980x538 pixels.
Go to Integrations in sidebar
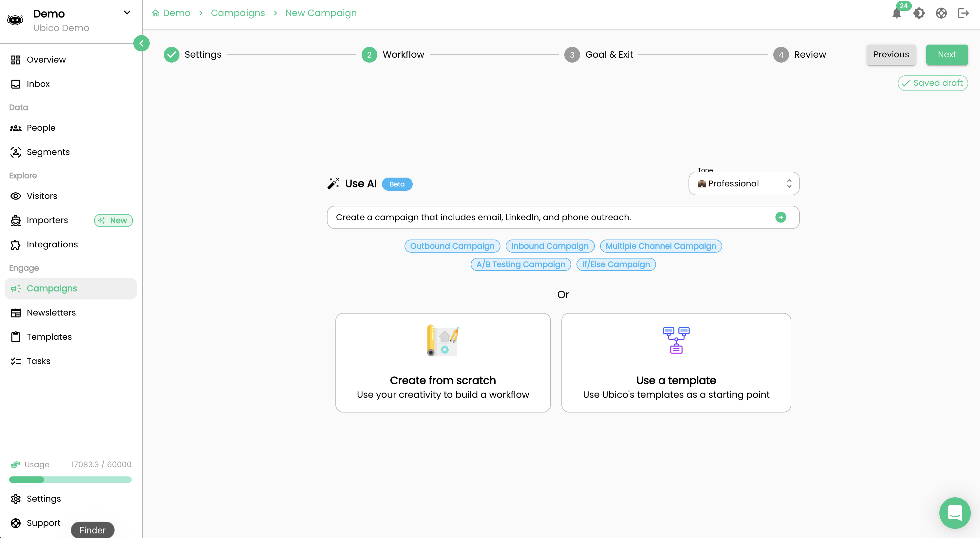click(x=52, y=245)
